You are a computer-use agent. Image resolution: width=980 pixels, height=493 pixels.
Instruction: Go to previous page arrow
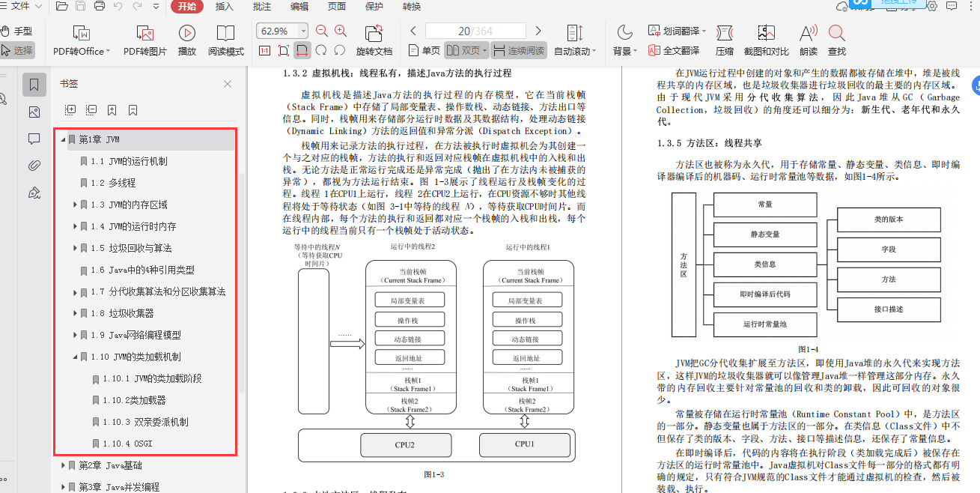[x=413, y=31]
